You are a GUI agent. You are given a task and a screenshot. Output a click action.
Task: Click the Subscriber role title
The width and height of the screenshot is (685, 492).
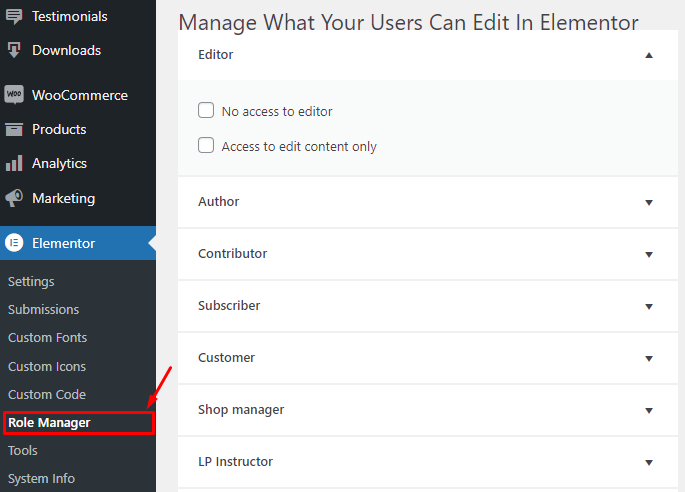[x=229, y=305]
